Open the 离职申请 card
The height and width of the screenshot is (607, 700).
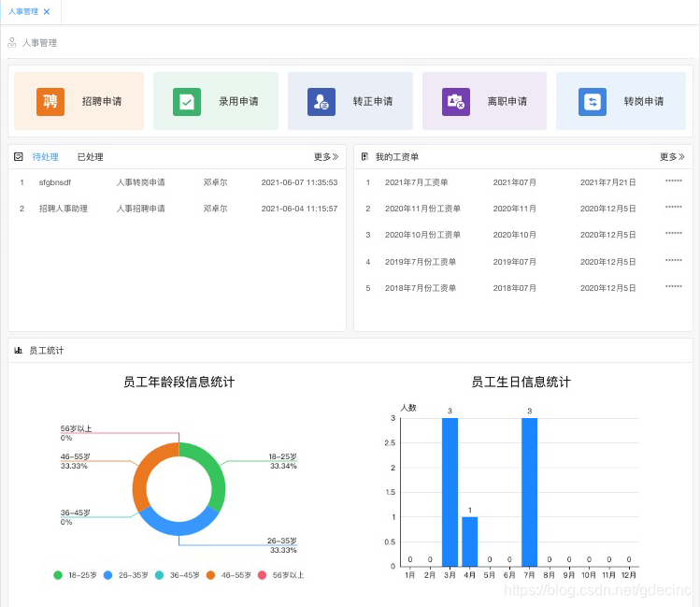pos(484,101)
